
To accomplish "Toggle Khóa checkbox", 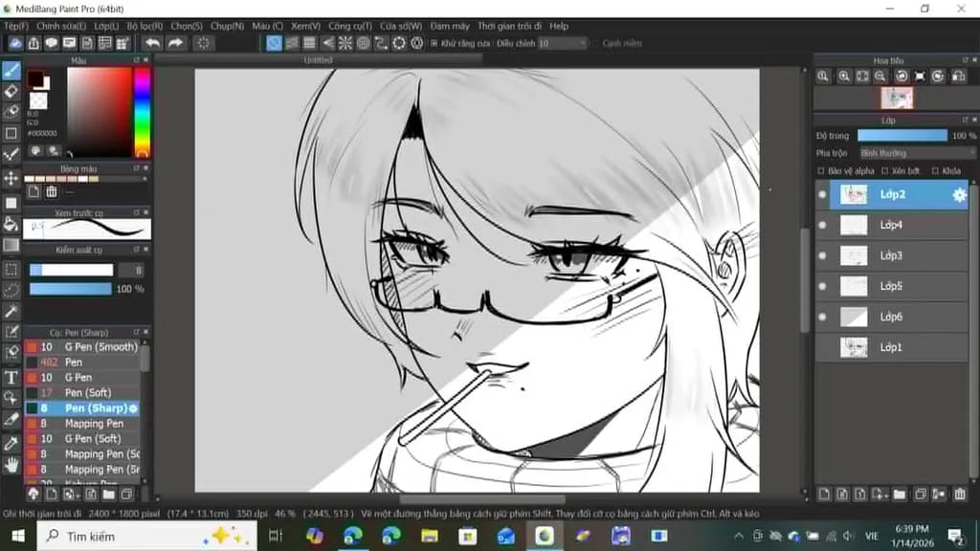I will [935, 170].
